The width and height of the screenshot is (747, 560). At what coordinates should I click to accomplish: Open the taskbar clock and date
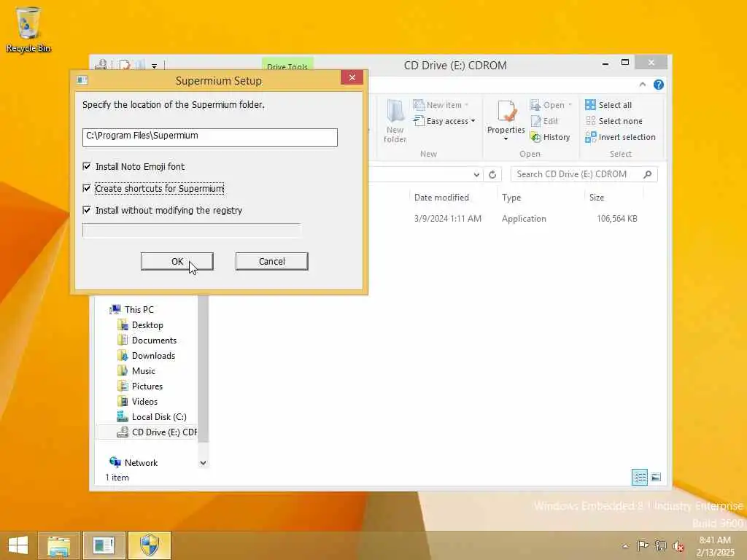click(715, 546)
